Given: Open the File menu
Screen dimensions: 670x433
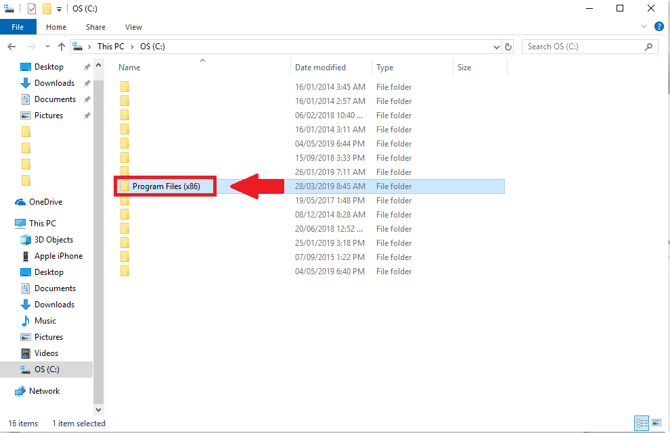Looking at the screenshot, I should 18,27.
